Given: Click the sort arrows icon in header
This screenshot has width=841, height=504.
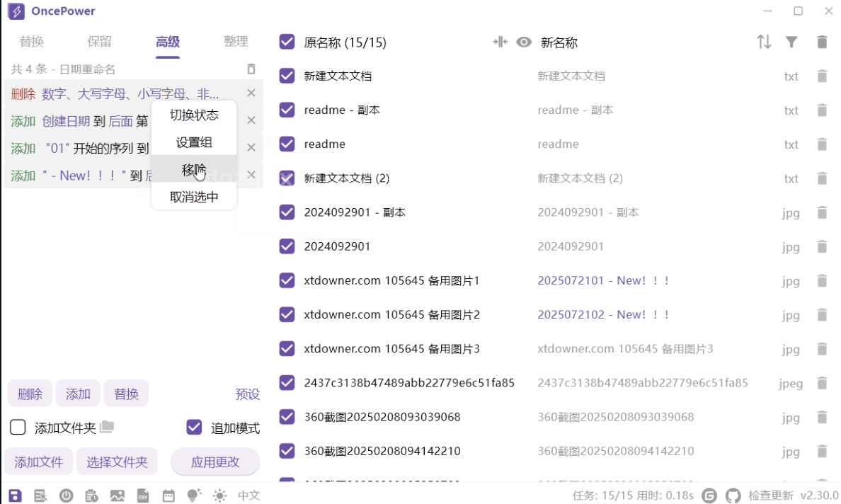Looking at the screenshot, I should pyautogui.click(x=764, y=42).
